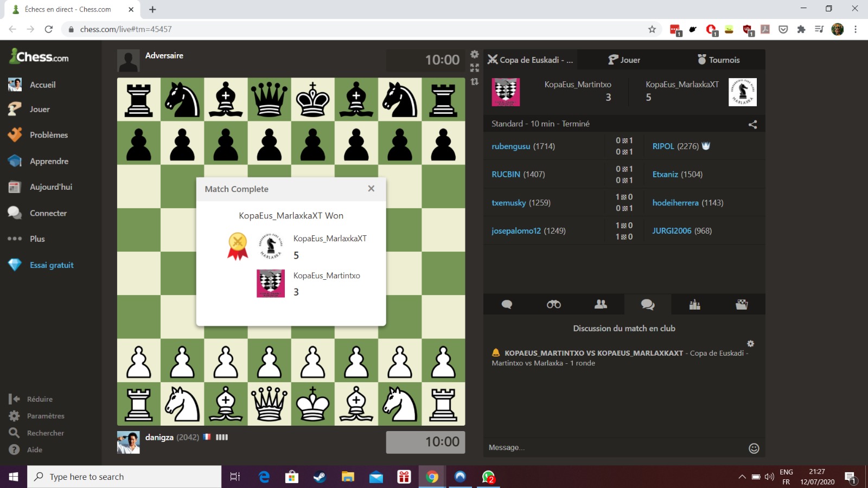The width and height of the screenshot is (868, 488).
Task: Open Steam from the Windows taskbar
Action: (x=320, y=477)
